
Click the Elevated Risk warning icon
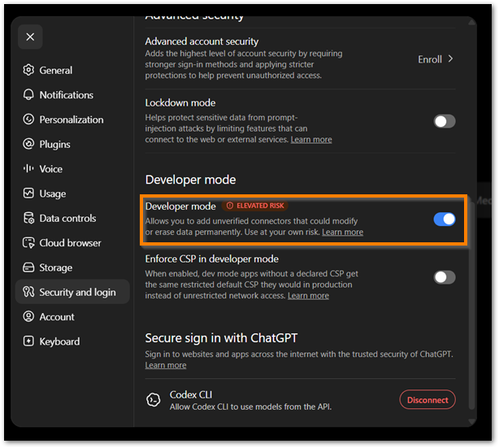coord(230,206)
